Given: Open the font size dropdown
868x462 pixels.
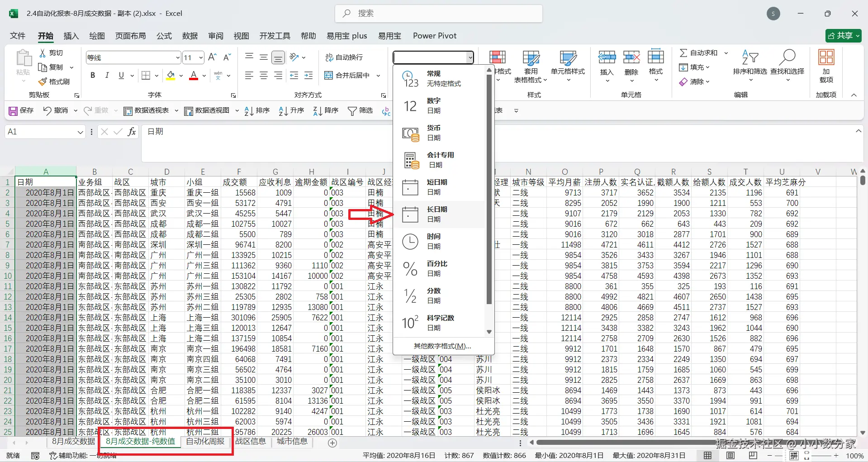Looking at the screenshot, I should 200,57.
